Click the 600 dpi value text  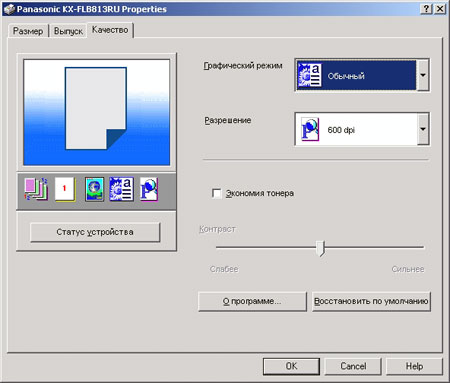341,130
